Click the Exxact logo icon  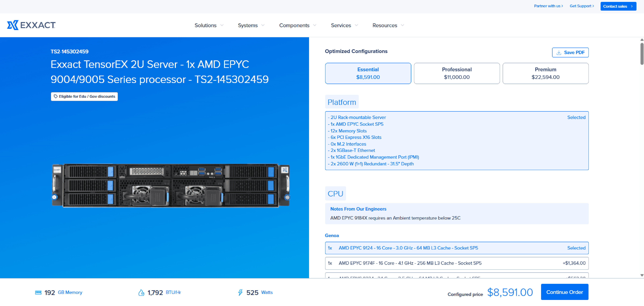click(x=12, y=25)
